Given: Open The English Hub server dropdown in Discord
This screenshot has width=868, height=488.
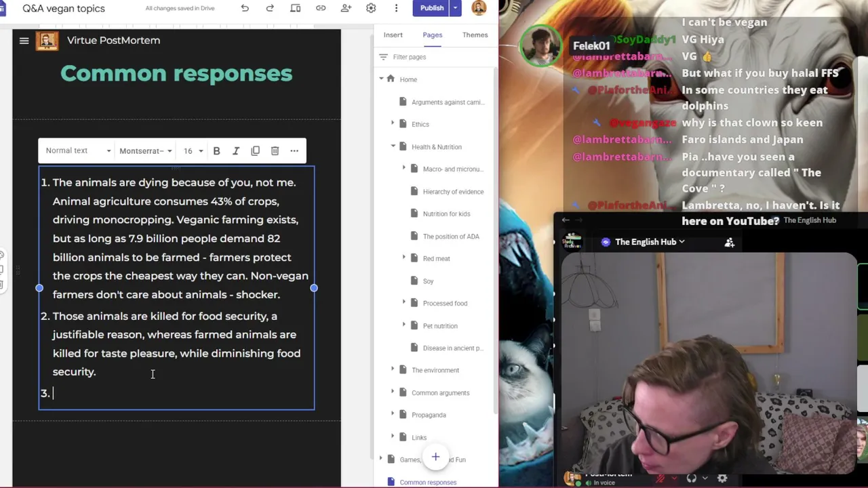Looking at the screenshot, I should 650,242.
